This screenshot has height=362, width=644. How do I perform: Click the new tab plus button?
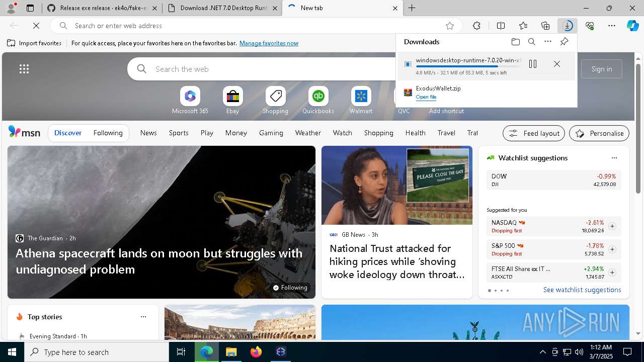point(412,8)
